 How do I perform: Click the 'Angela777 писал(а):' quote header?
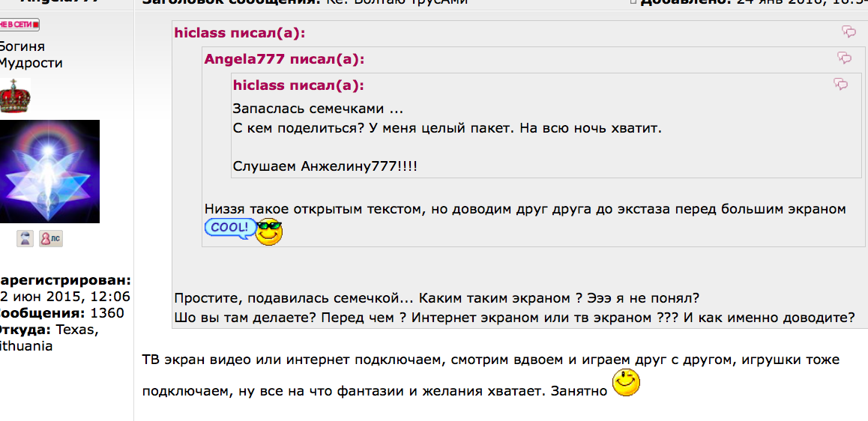(x=285, y=59)
